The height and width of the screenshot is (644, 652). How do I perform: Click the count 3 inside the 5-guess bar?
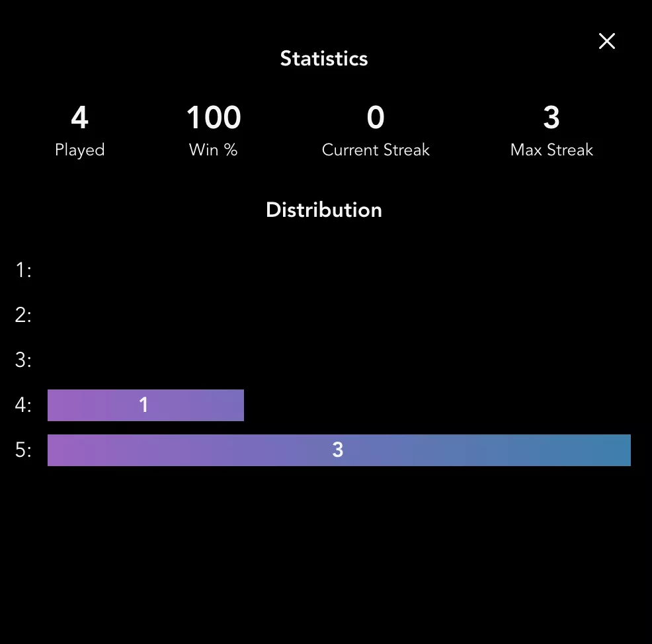[338, 450]
